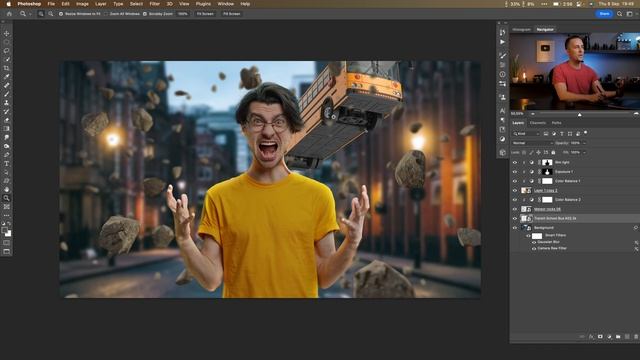640x360 pixels.
Task: Create a new group folder icon
Action: point(618,337)
